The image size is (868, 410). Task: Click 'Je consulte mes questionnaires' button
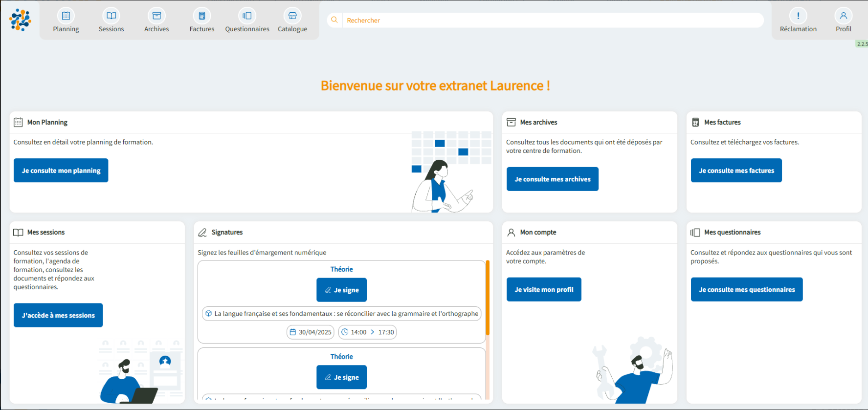click(x=746, y=290)
